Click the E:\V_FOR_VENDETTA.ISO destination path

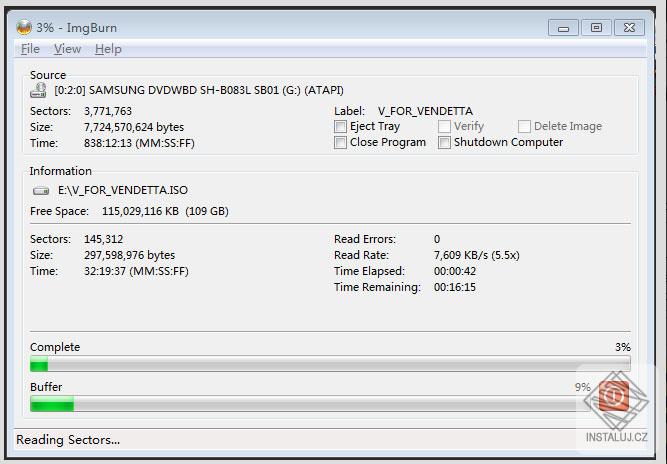(x=123, y=190)
